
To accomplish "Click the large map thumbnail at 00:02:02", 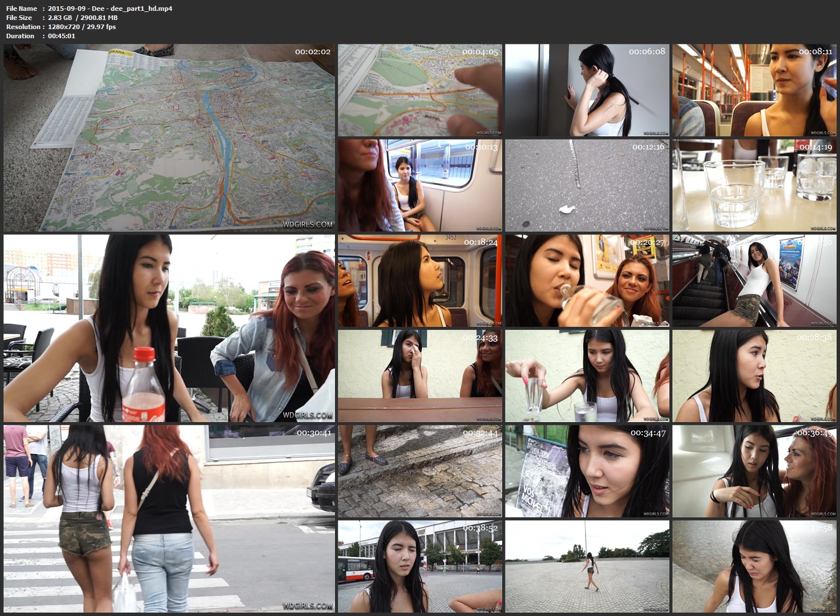I will (x=169, y=137).
